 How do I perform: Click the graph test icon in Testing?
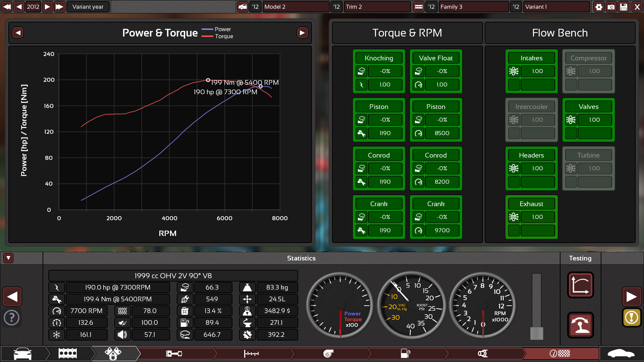(581, 285)
